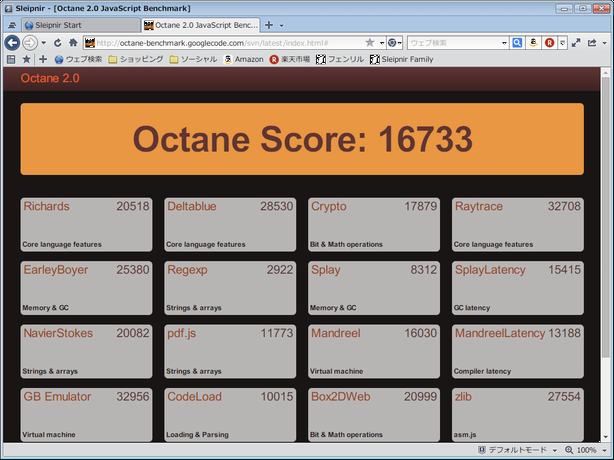This screenshot has height=460, width=614.
Task: Select the Regexp score 2922
Action: (280, 270)
